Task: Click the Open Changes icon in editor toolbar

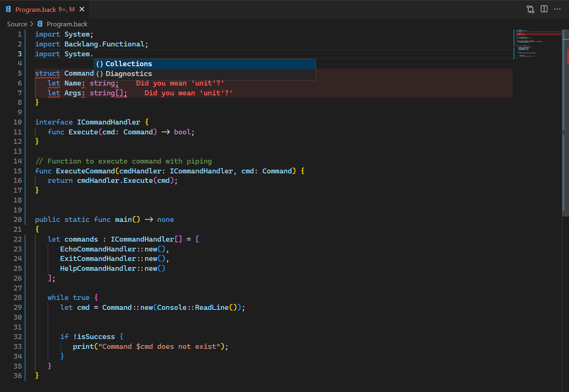Action: tap(530, 9)
